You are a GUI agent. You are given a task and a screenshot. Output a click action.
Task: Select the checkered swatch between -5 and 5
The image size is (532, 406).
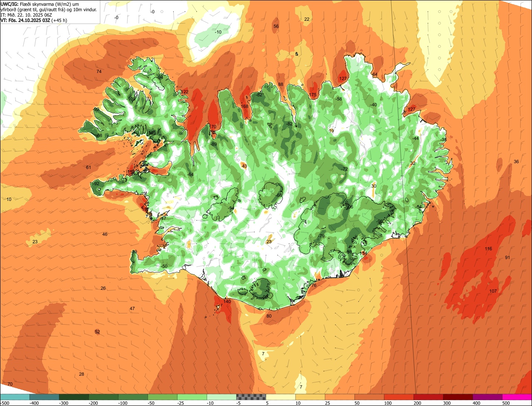(x=251, y=397)
